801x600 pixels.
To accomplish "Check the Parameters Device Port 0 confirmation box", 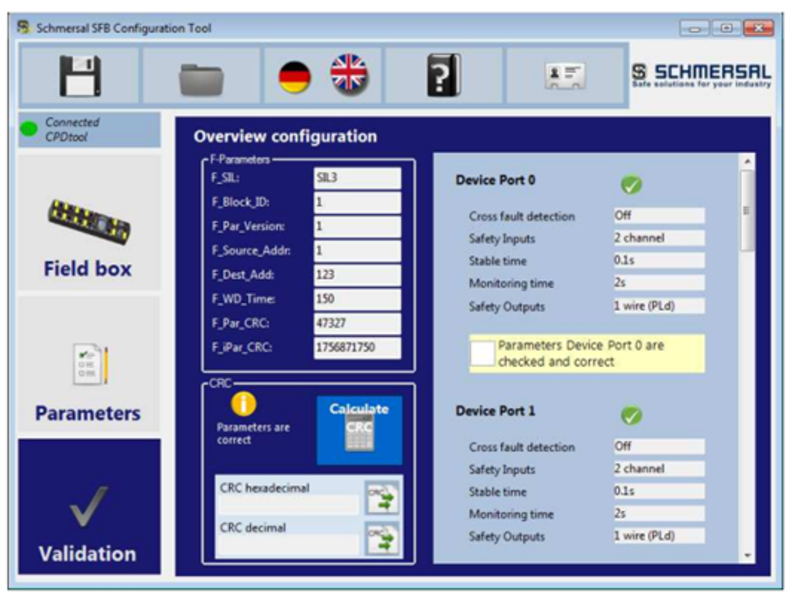I will pyautogui.click(x=482, y=353).
